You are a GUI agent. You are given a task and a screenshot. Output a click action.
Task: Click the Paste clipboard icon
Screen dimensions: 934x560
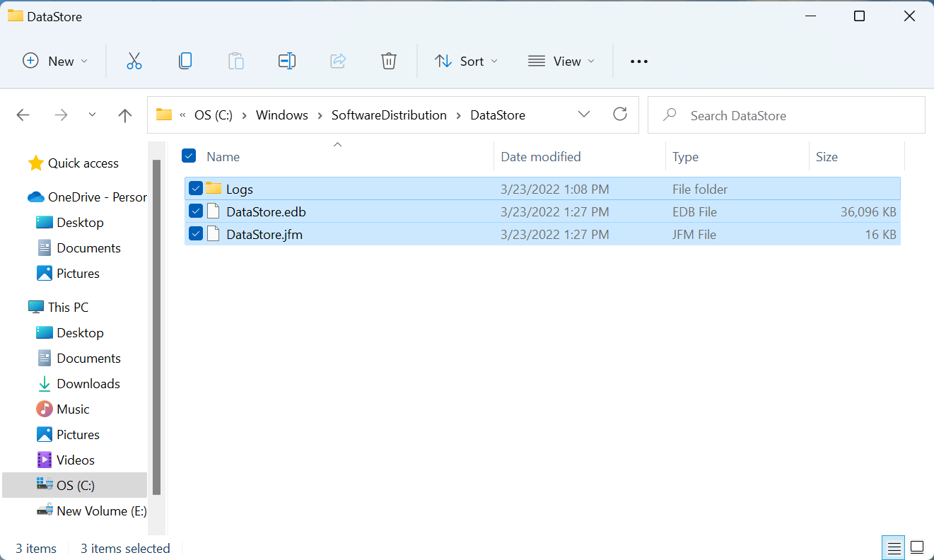(236, 61)
